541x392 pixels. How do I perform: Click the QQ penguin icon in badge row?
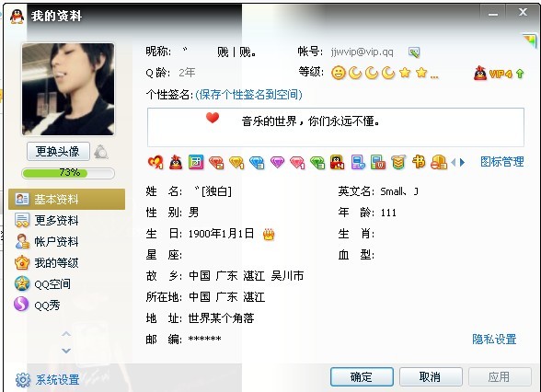(x=176, y=162)
